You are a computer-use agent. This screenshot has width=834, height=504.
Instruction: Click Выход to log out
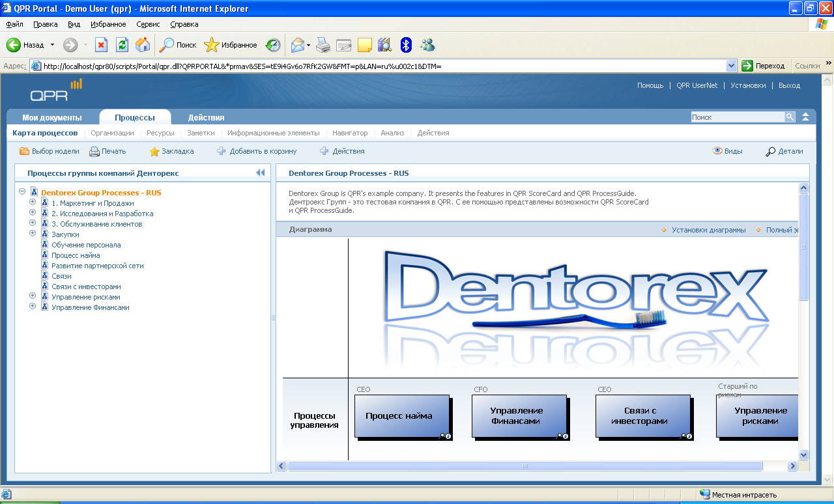[789, 85]
